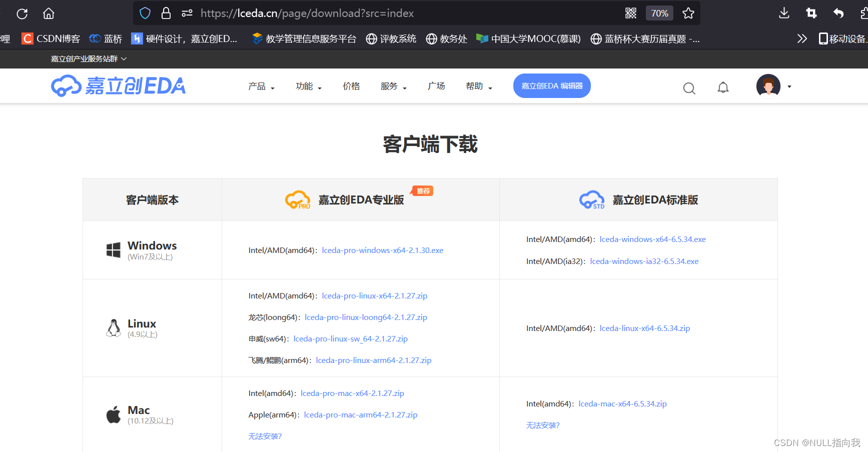Screen dimensions: 868x452
Task: Download lceda-pro-linux-loong64-2.1.27.zip
Action: click(366, 317)
